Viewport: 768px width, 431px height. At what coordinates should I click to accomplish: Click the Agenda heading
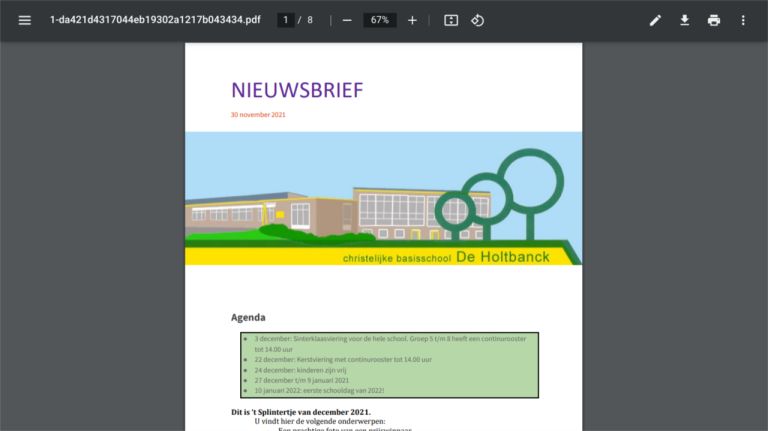[x=248, y=317]
